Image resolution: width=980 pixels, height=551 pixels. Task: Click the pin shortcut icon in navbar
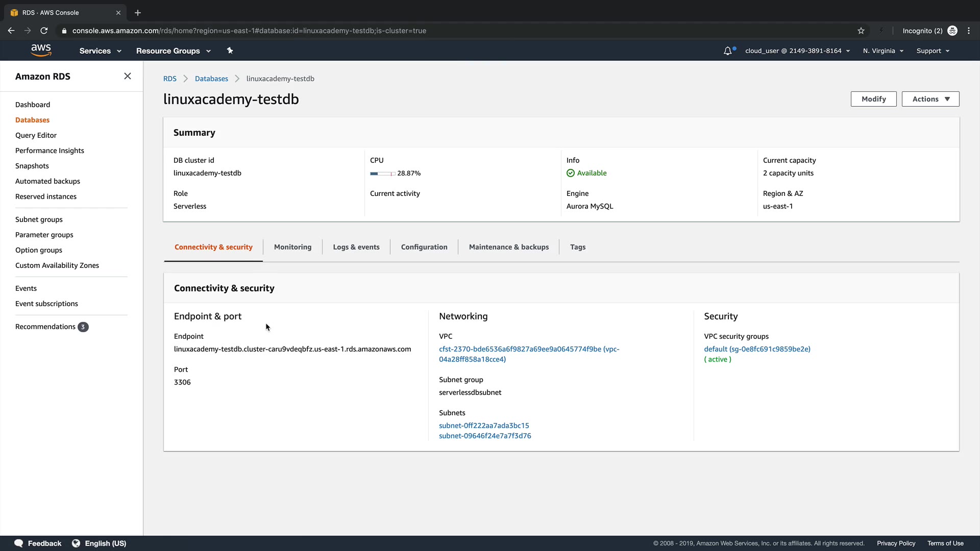point(230,51)
